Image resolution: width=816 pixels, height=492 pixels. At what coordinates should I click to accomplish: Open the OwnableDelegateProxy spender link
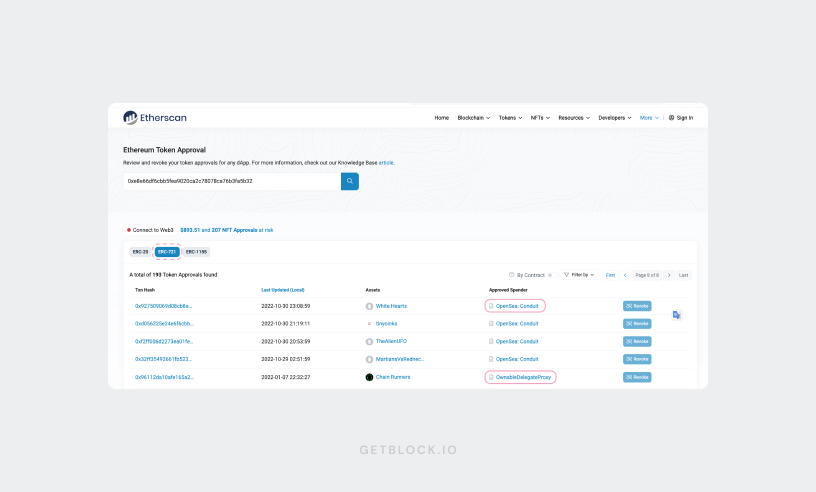point(523,377)
